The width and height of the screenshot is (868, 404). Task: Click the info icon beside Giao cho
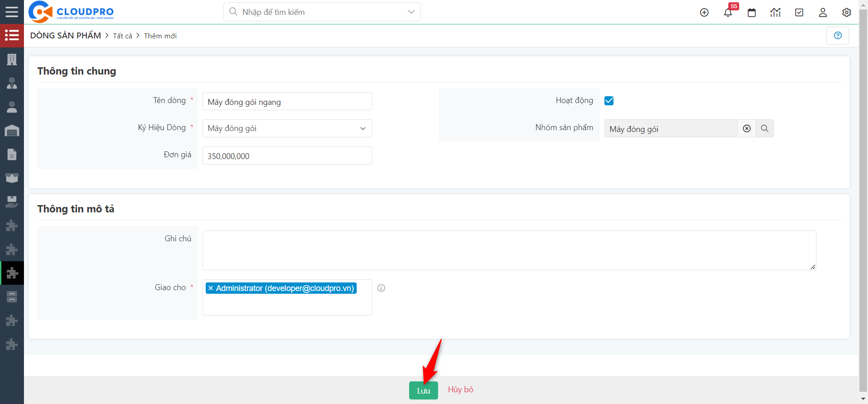381,288
